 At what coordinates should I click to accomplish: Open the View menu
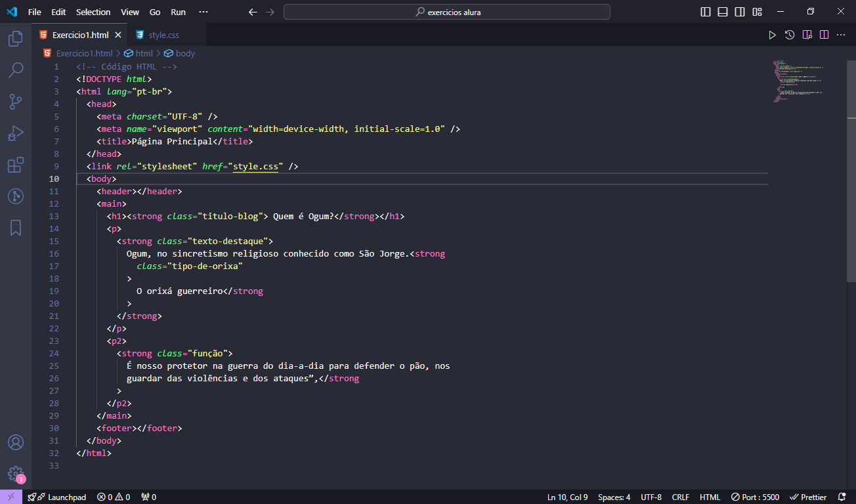click(130, 12)
